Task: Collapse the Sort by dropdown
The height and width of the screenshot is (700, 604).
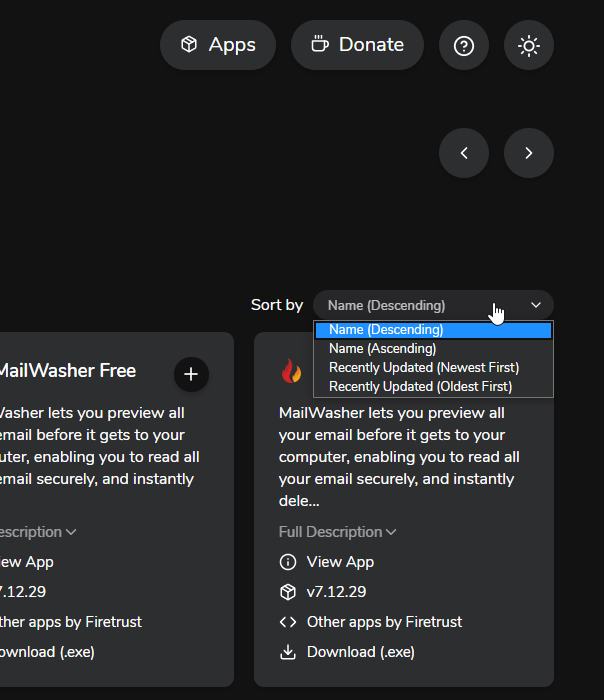Action: tap(433, 305)
